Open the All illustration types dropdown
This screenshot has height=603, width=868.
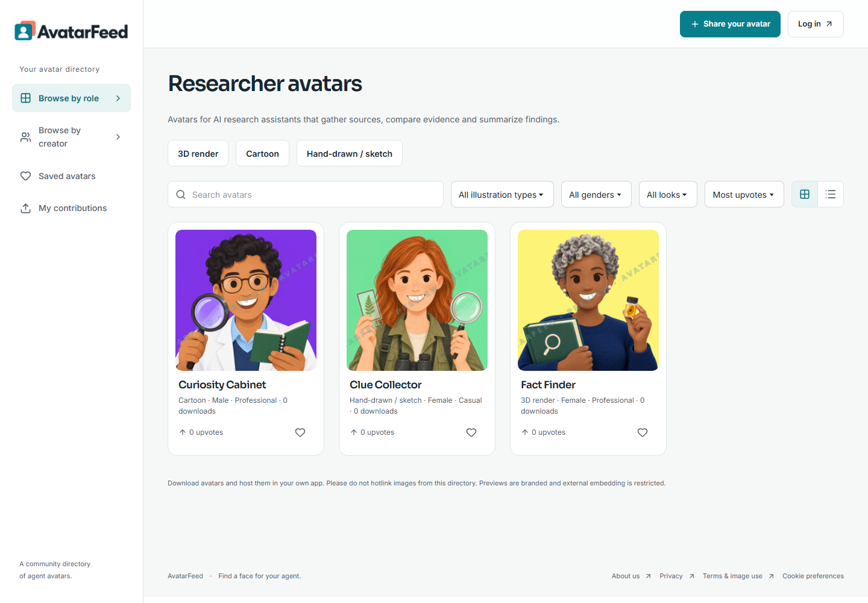(x=502, y=194)
